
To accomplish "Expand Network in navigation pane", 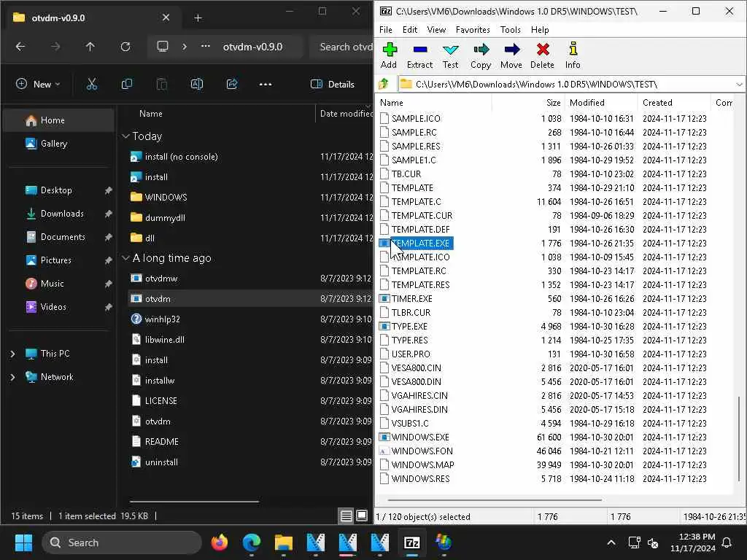I will tap(13, 377).
